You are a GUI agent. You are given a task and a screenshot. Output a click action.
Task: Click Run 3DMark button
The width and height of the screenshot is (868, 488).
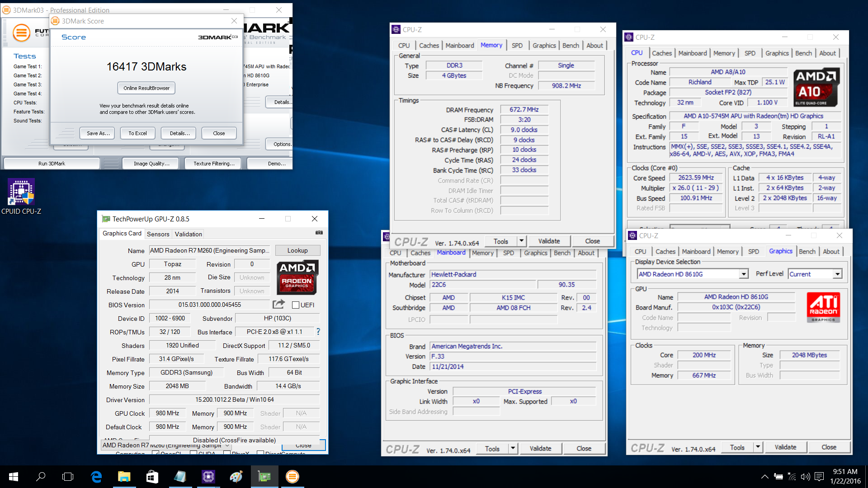coord(52,164)
